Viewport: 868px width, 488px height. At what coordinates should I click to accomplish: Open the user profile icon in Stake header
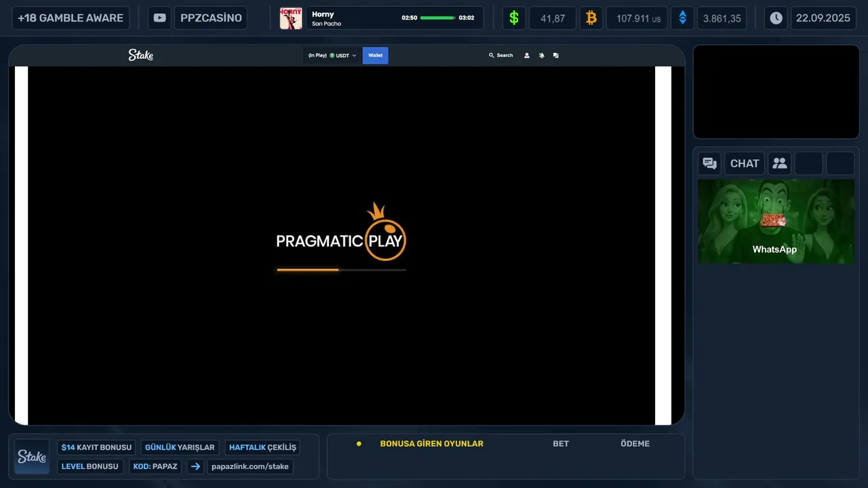[x=527, y=56]
